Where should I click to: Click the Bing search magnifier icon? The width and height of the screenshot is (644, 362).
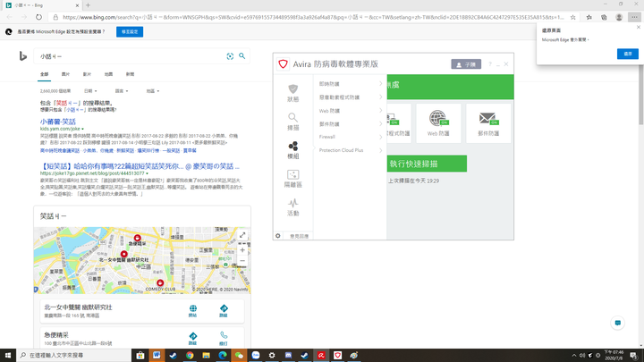click(241, 55)
